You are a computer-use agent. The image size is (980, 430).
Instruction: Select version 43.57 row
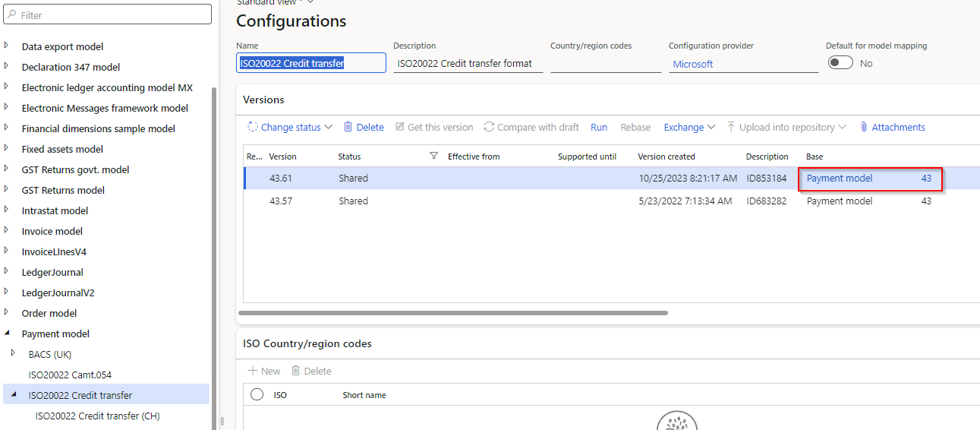tap(611, 201)
